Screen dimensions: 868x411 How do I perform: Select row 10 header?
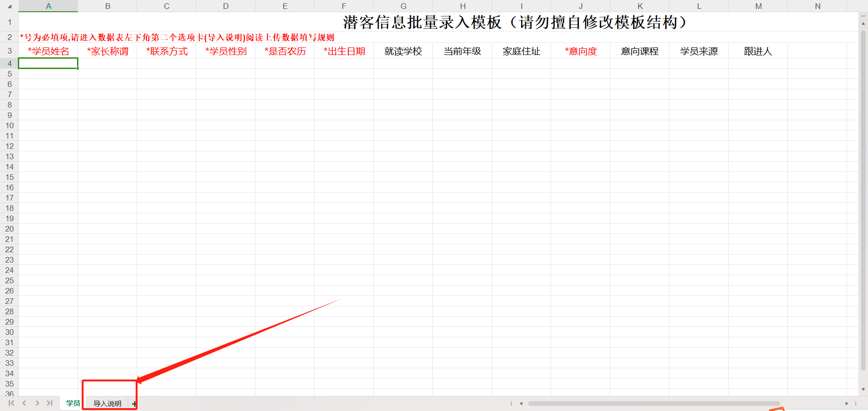[x=9, y=125]
